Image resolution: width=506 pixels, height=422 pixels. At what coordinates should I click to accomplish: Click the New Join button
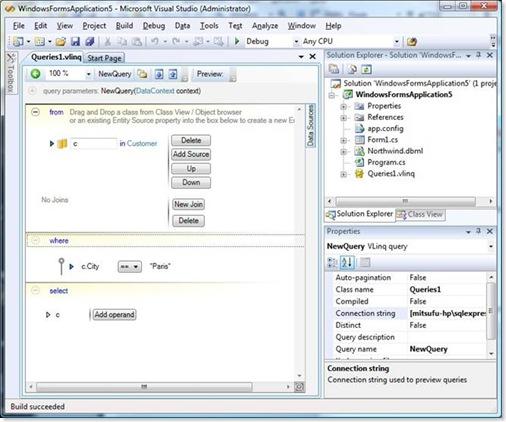click(189, 204)
